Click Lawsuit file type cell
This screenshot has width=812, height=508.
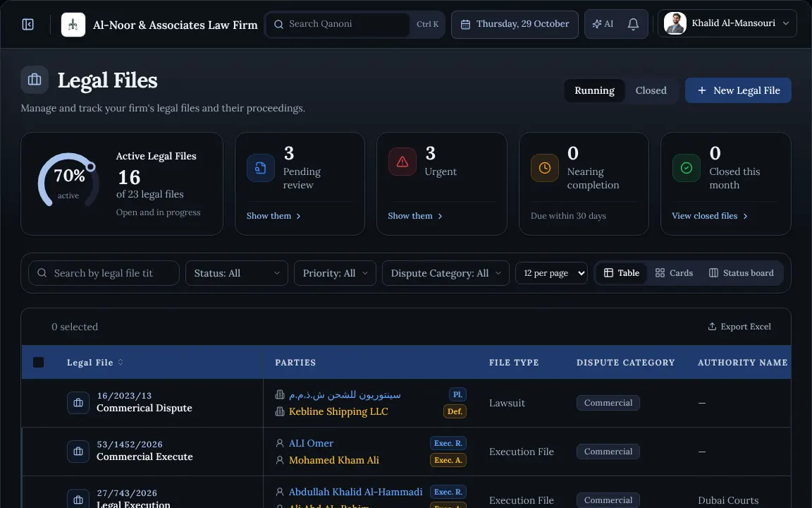[x=507, y=403]
